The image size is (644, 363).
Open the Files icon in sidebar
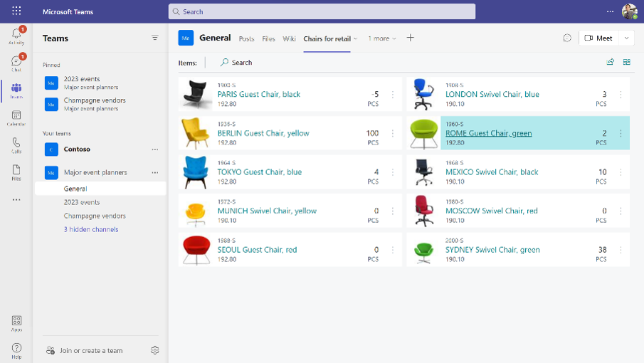[16, 172]
